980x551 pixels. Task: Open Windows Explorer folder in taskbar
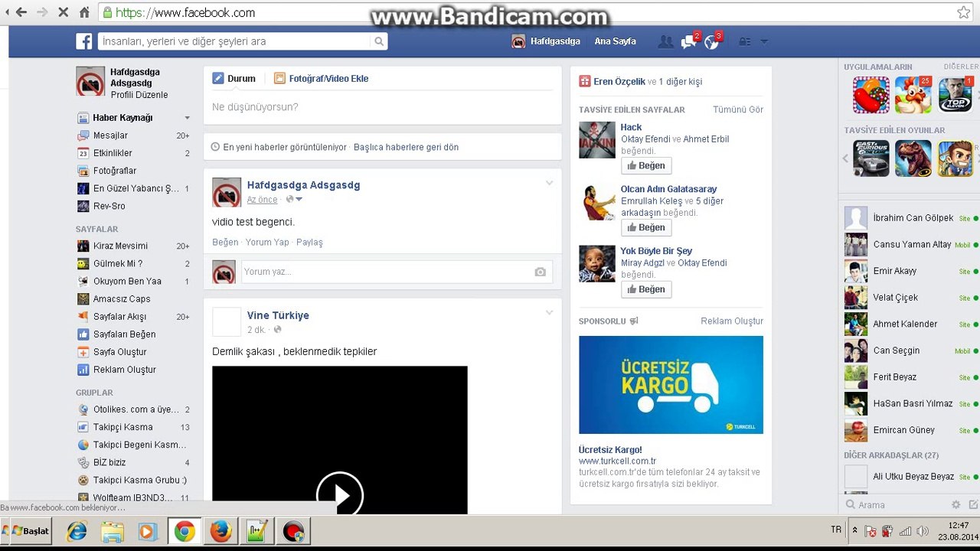coord(113,531)
